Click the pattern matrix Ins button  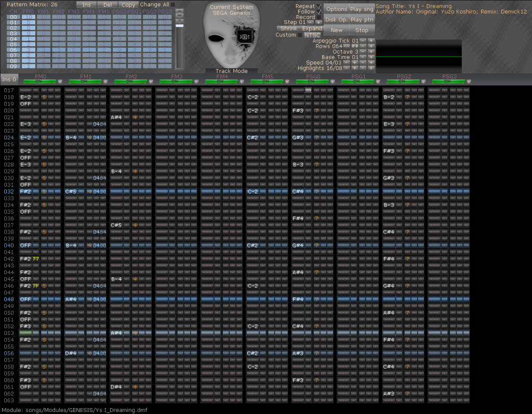pos(87,5)
